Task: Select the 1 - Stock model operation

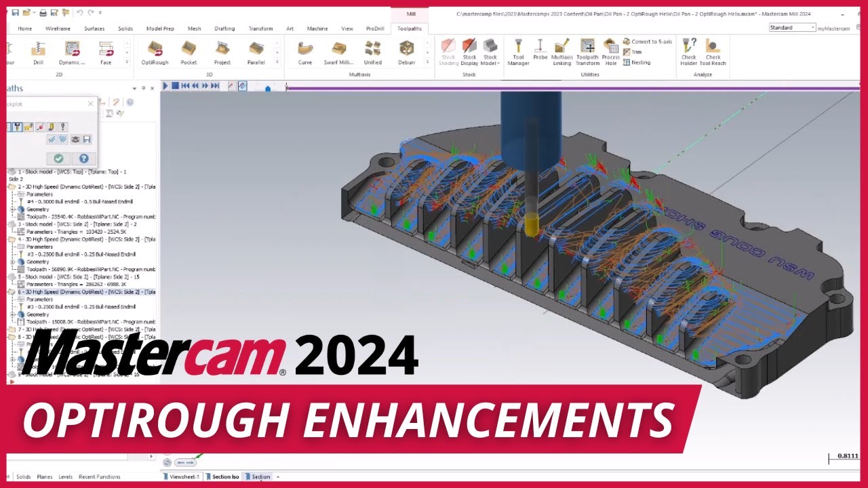Action: click(68, 172)
